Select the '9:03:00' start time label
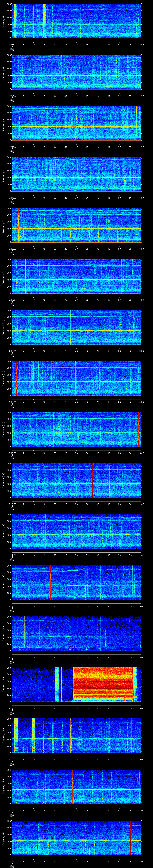The image size is (153, 868). (x=12, y=147)
